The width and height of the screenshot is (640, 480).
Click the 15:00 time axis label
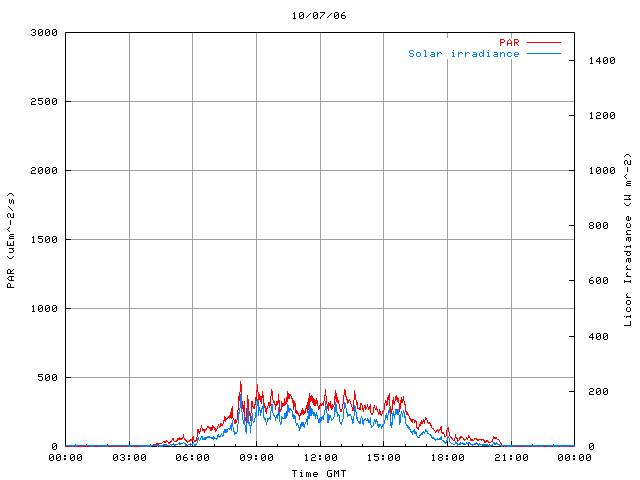tap(384, 458)
